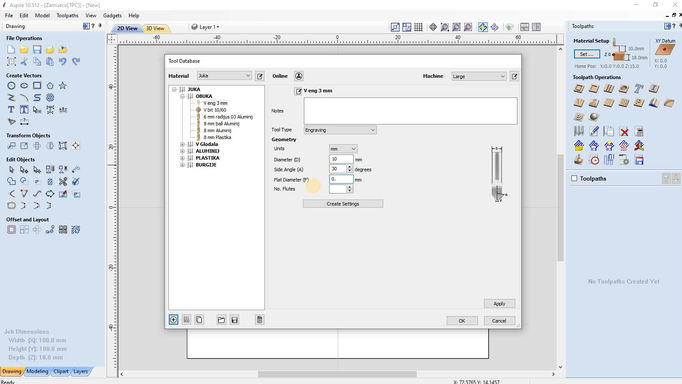Click the Add New Tool icon in Tool Database
The image size is (682, 384).
[x=174, y=320]
